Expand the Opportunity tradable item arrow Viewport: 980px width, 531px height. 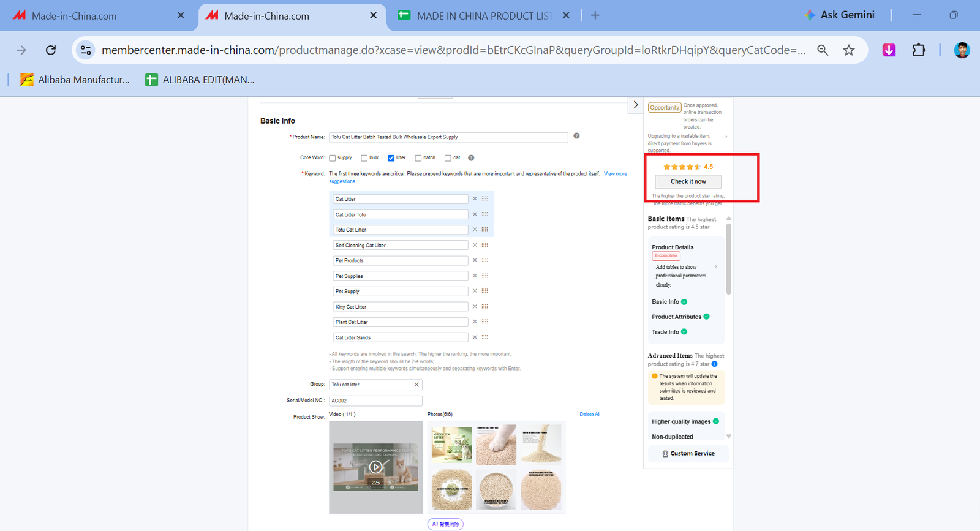click(726, 137)
